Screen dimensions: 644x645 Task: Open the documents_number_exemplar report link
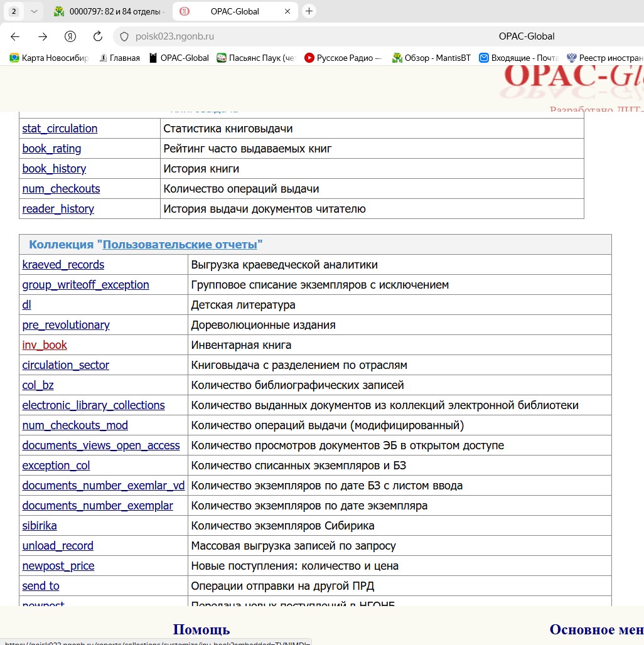(x=97, y=506)
